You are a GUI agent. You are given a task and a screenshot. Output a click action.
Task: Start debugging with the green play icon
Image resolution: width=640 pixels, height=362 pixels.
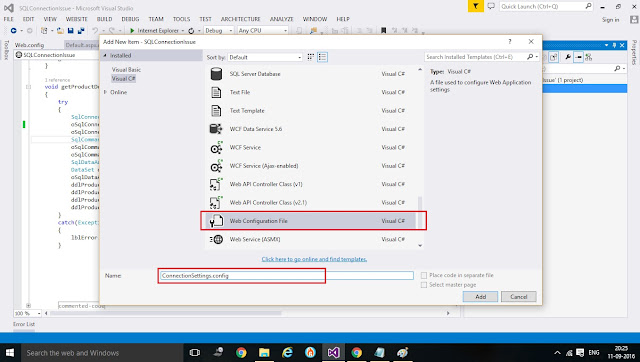132,31
